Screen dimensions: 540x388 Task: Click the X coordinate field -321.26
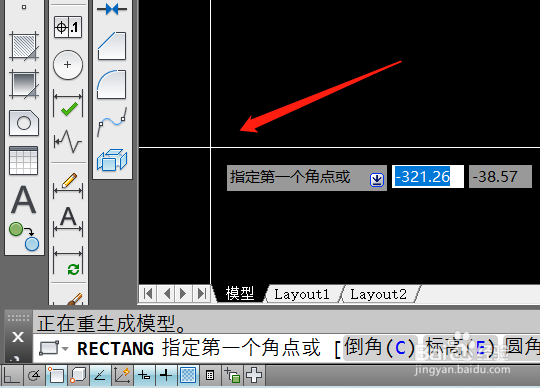(428, 177)
